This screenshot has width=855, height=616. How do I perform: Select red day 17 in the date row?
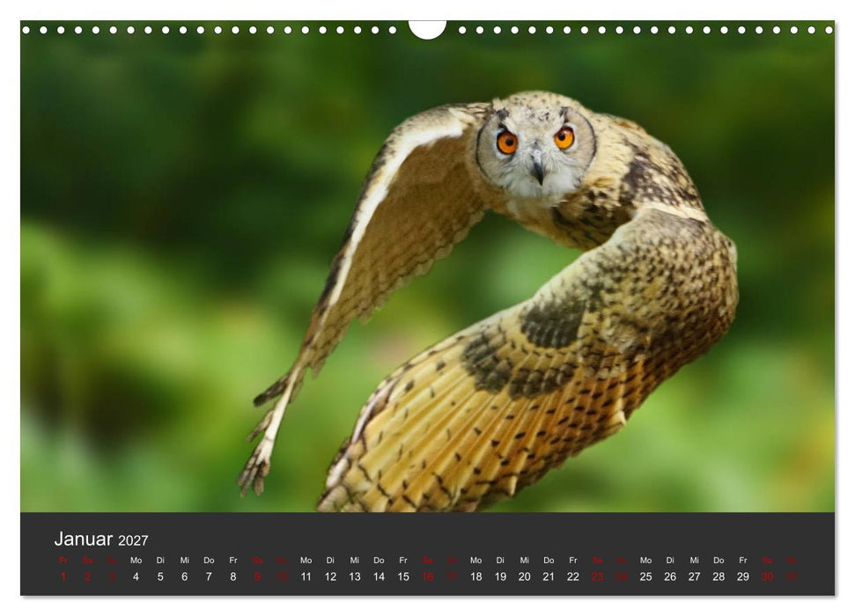(452, 576)
